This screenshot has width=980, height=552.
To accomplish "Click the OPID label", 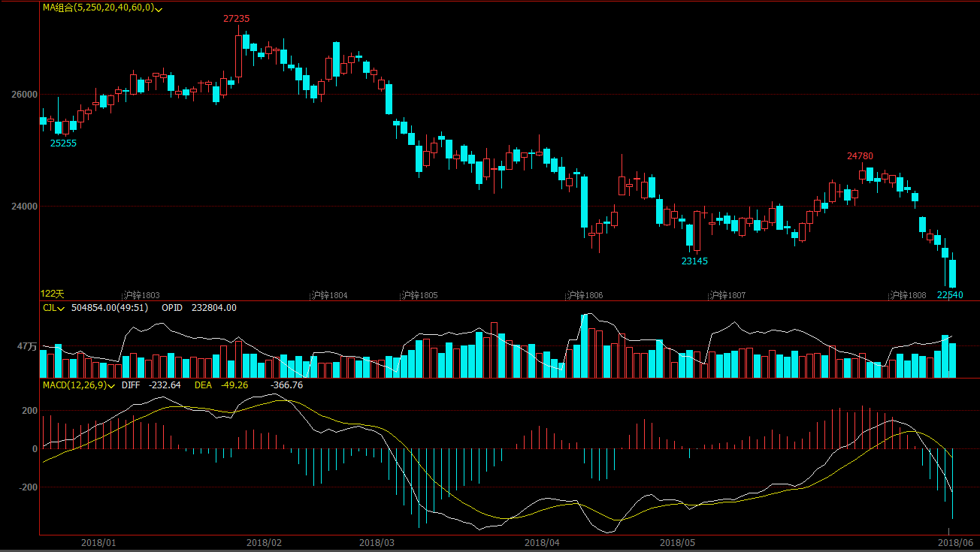I will pyautogui.click(x=172, y=308).
